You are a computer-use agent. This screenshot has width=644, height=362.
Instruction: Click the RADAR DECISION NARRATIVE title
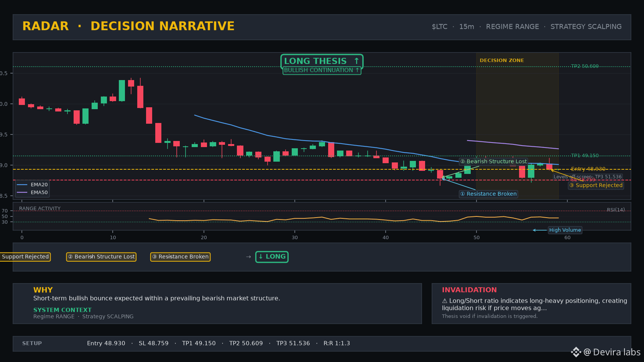point(128,26)
